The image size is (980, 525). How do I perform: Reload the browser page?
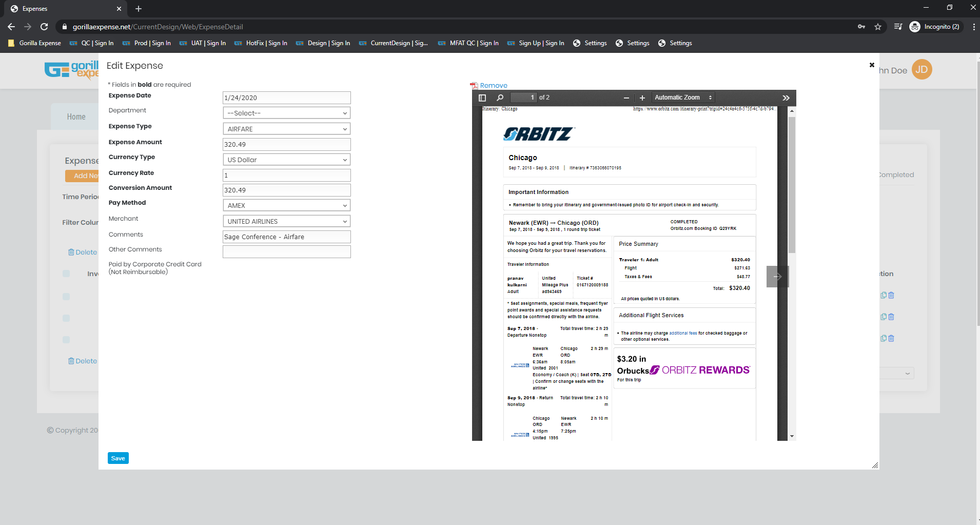tap(44, 27)
